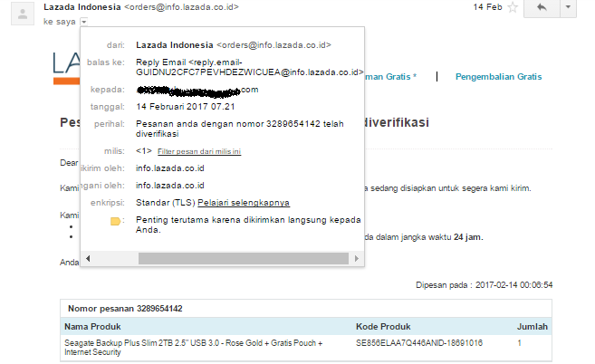The width and height of the screenshot is (595, 364).
Task: Click product code SE856ELAA7Q446ANID-18691016
Action: click(x=419, y=343)
